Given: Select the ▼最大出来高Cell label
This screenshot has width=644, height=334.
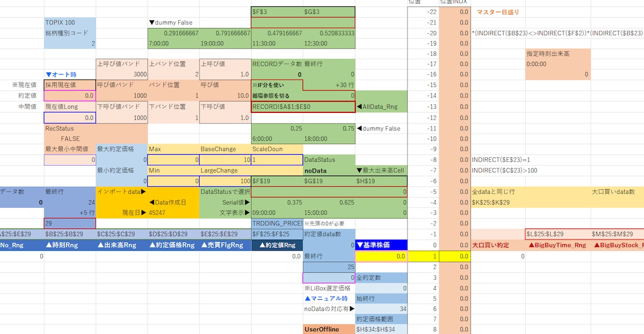Looking at the screenshot, I should click(381, 171).
